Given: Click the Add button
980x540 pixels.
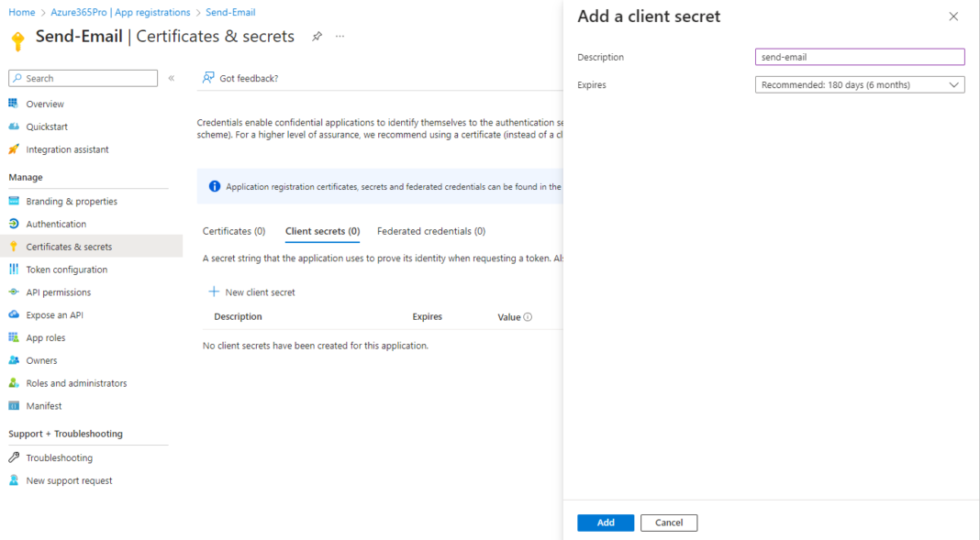Looking at the screenshot, I should coord(606,523).
